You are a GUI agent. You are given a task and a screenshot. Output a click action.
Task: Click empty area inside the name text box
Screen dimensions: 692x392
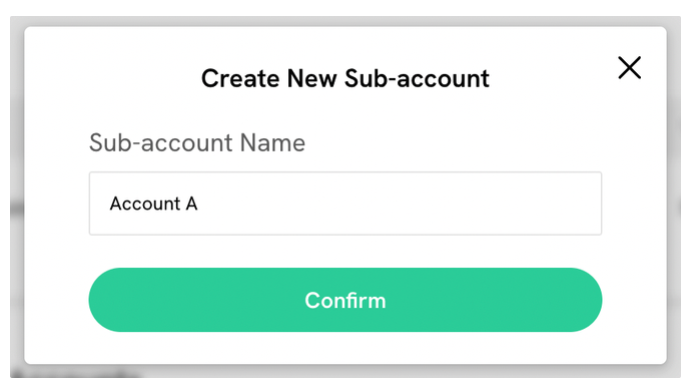pyautogui.click(x=397, y=204)
